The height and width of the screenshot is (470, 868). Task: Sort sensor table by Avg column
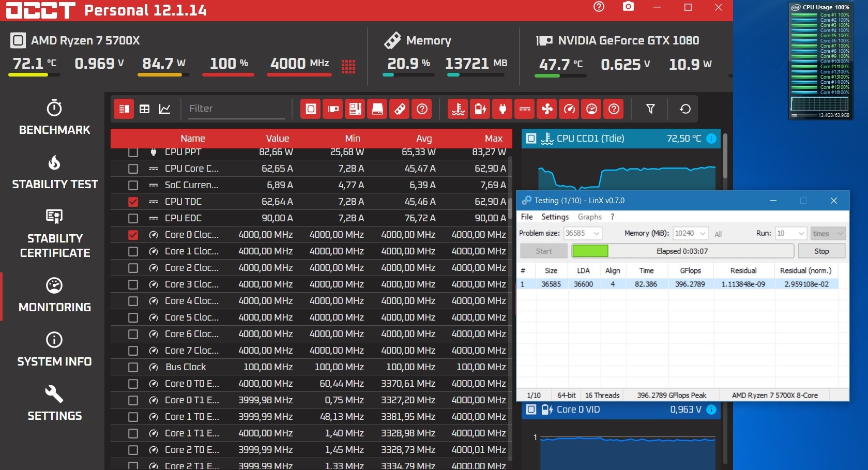click(424, 139)
